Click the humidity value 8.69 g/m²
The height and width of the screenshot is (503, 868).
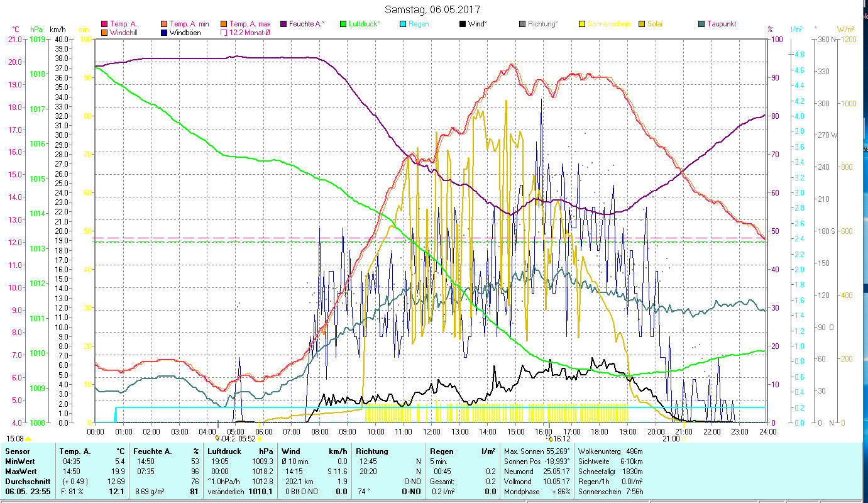point(151,492)
